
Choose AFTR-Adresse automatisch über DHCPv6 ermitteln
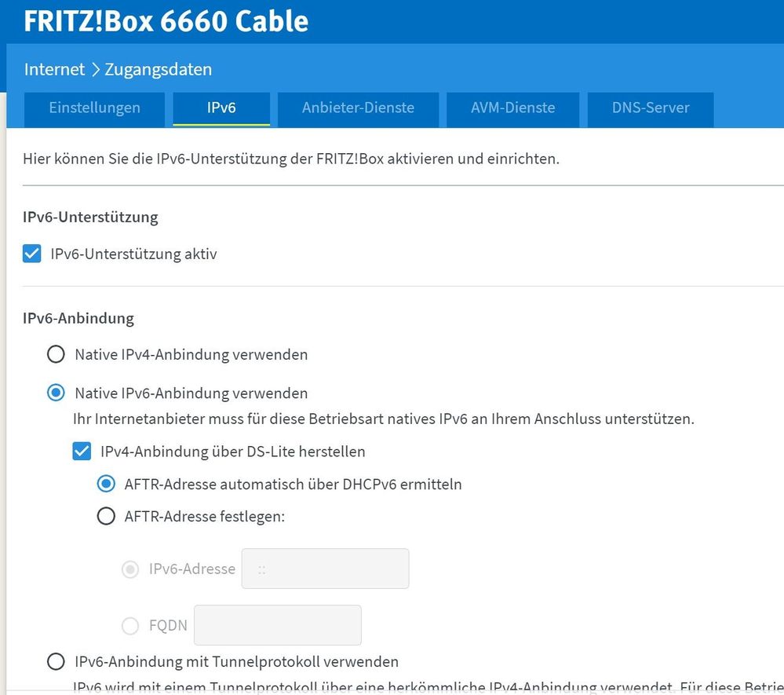pos(106,484)
